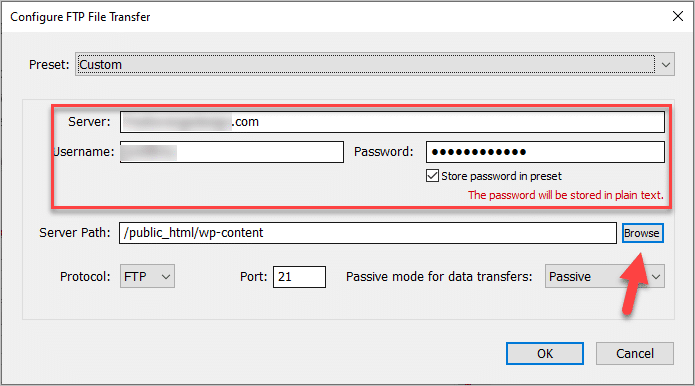
Task: Uncheck the Store password in preset checkbox
Action: (432, 176)
